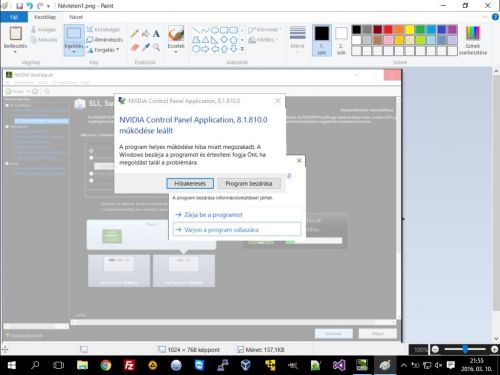The width and height of the screenshot is (500, 375).
Task: Select the Polygon shape
Action: coord(196,40)
